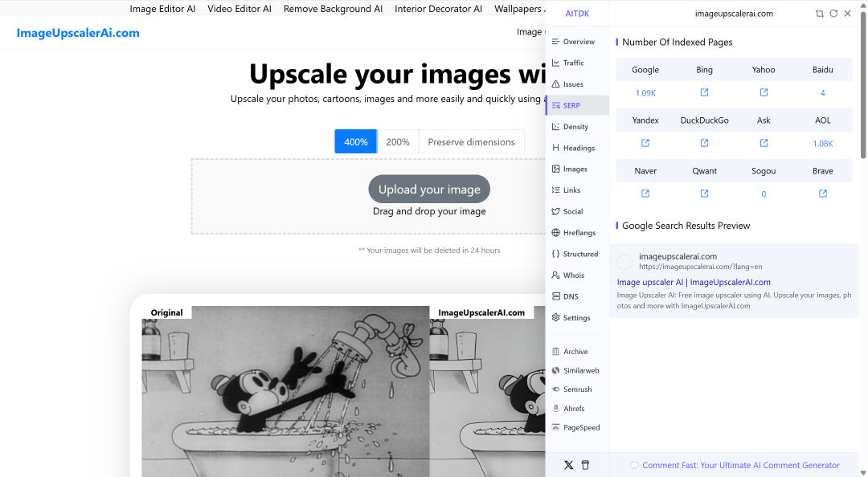
Task: Open the DNS section
Action: pos(577,296)
